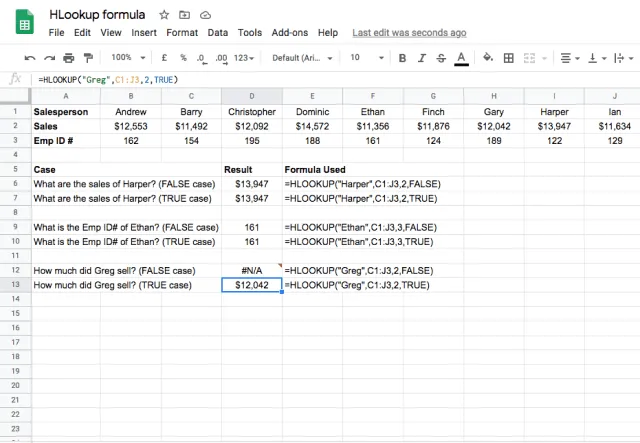640x443 pixels.
Task: Select row 5 header
Action: [16, 169]
